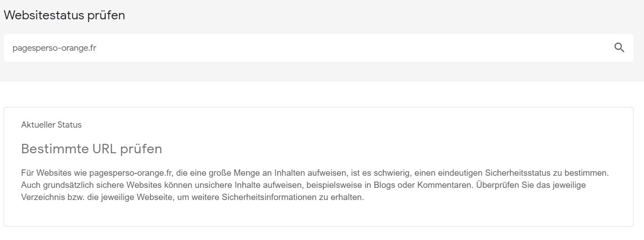Click "Für Websites" at the paragraph start

(x=44, y=173)
